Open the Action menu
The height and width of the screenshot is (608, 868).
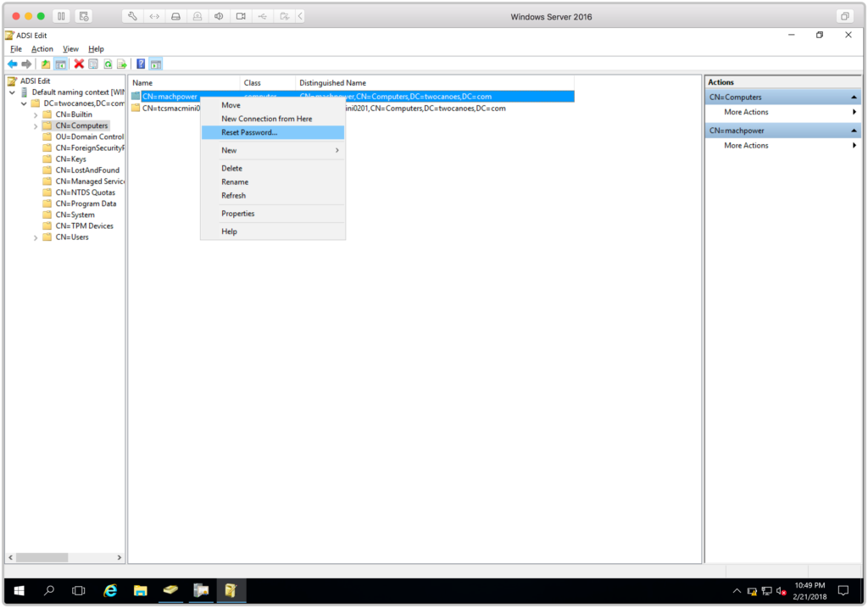(x=42, y=49)
